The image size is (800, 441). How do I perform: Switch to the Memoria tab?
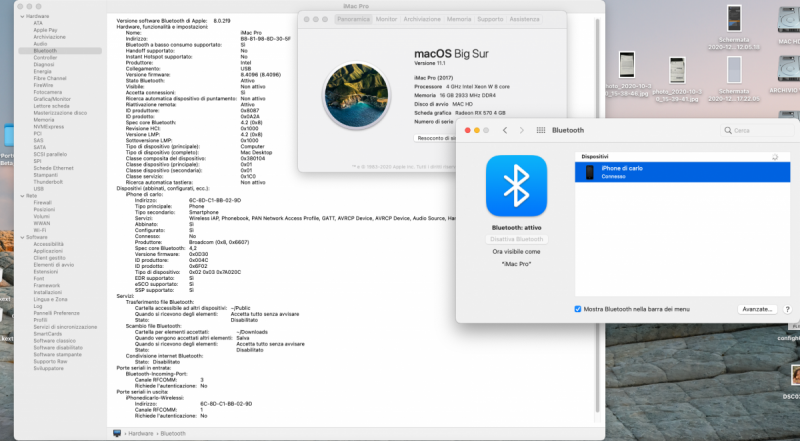(x=459, y=19)
